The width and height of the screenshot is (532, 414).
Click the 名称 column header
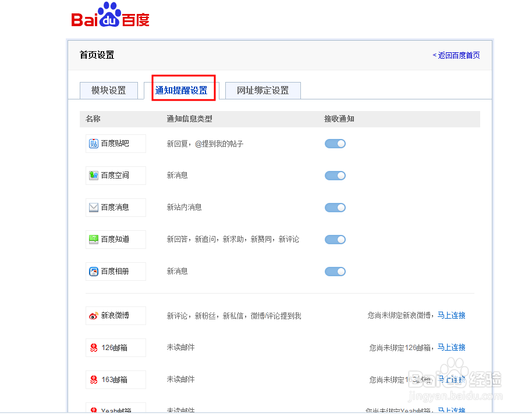(93, 119)
